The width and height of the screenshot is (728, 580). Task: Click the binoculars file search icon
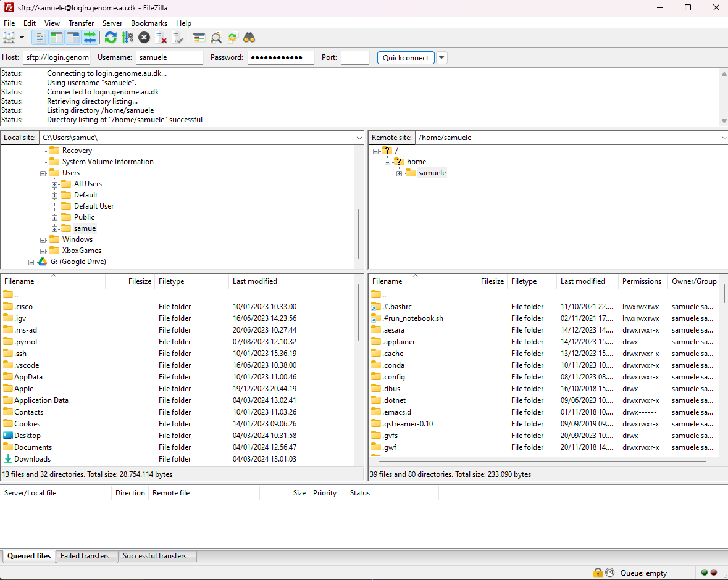249,38
